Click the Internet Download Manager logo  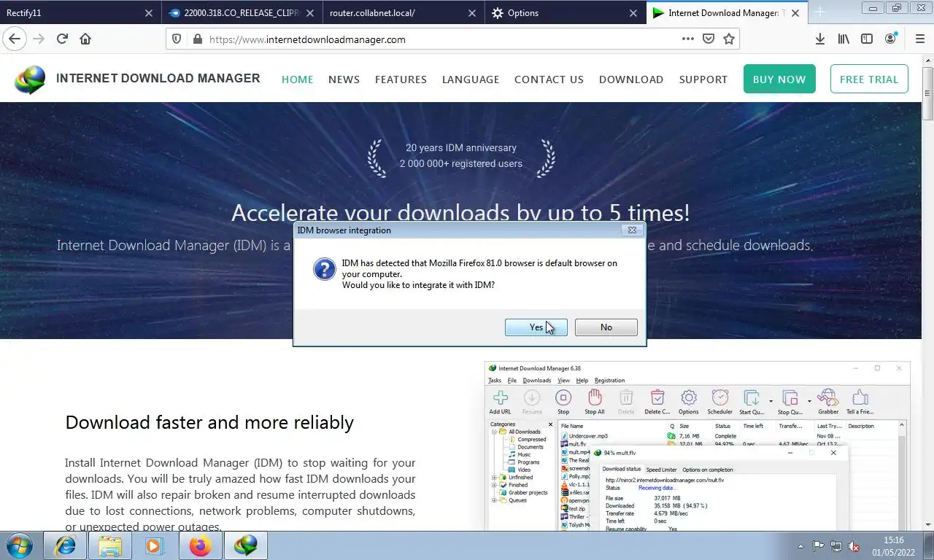coord(137,79)
